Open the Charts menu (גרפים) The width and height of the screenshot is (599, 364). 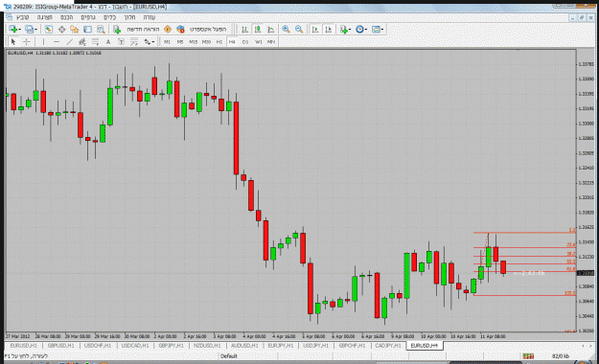click(x=88, y=17)
